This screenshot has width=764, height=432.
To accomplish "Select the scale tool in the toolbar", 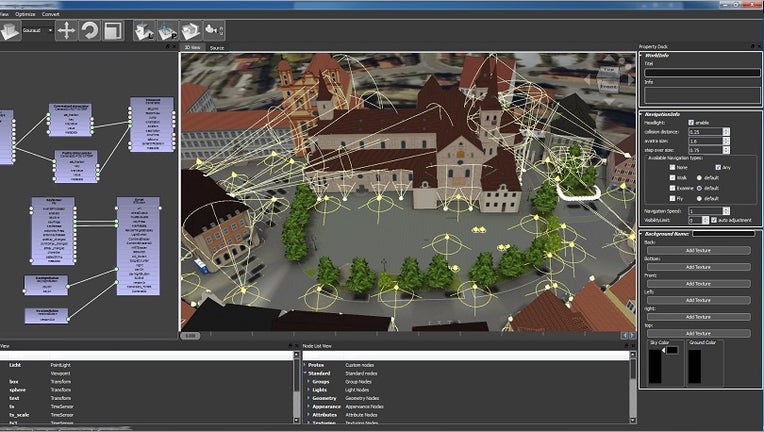I will tap(113, 31).
